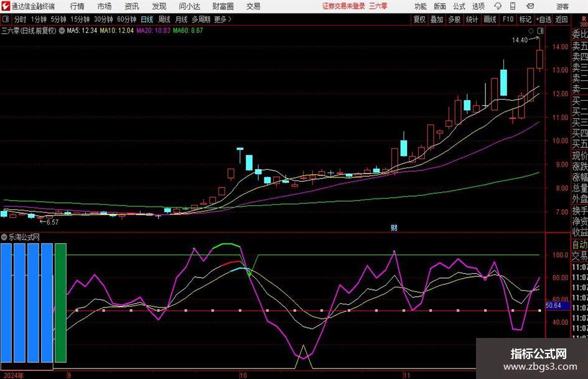The image size is (588, 379).
Task: Switch to 周线 weekly chart
Action: click(164, 19)
